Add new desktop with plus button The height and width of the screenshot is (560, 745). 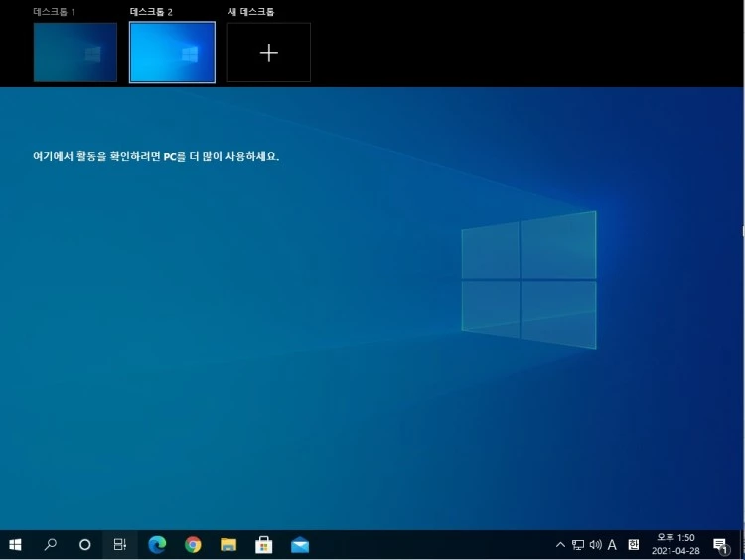point(269,53)
